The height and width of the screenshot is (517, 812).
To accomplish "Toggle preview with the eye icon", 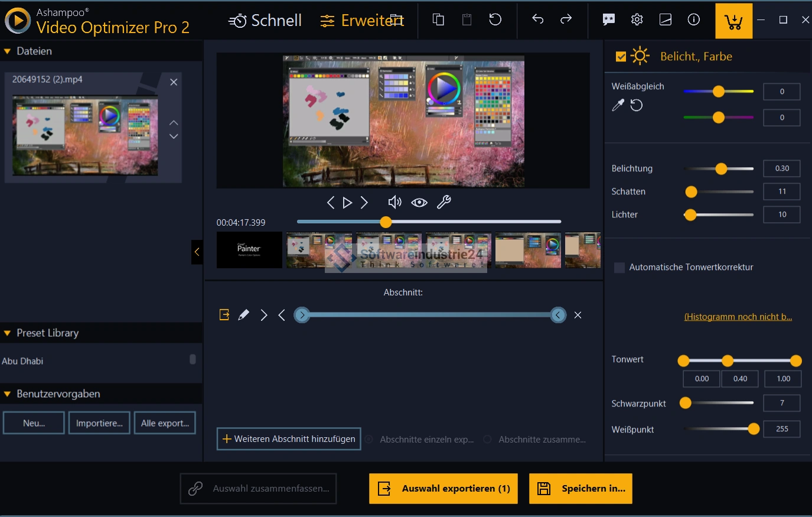I will click(x=419, y=203).
